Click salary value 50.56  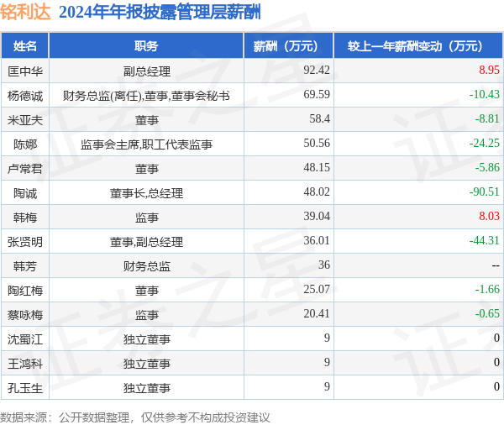[x=317, y=143]
